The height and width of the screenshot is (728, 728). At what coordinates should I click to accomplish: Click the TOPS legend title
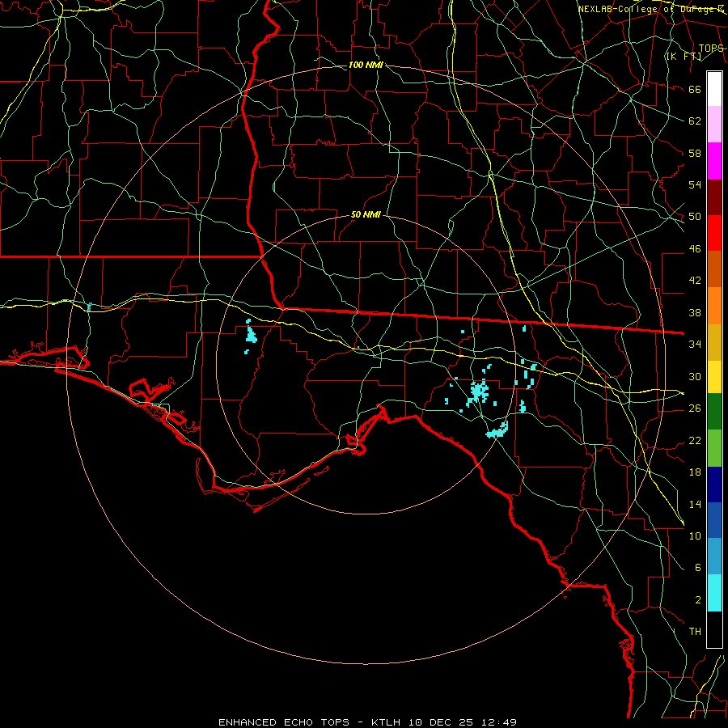click(x=711, y=49)
